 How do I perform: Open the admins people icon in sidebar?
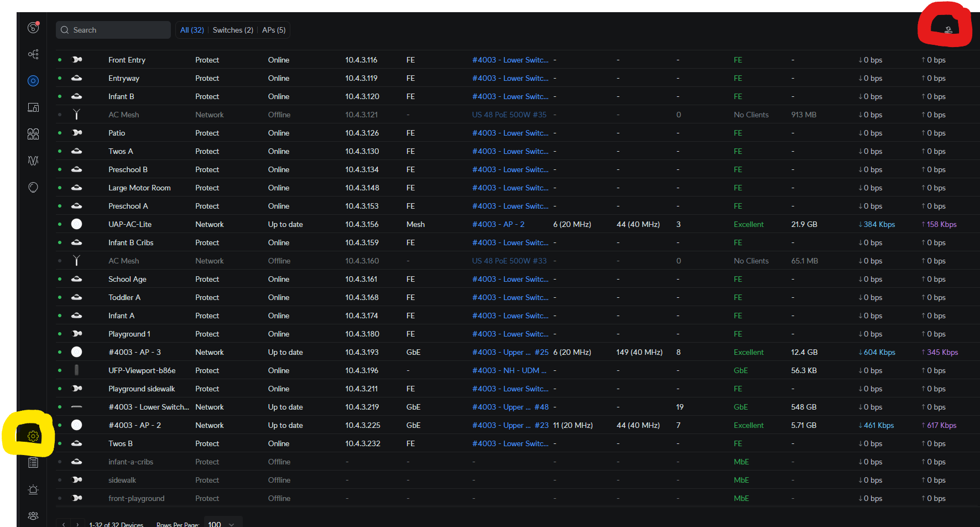pos(33,516)
